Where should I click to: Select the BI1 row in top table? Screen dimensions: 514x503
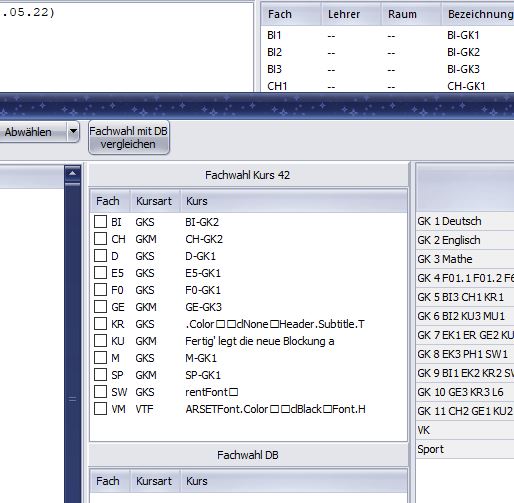point(387,35)
